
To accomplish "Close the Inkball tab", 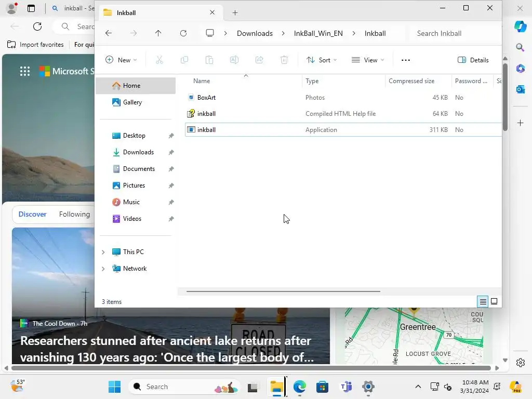I will (212, 12).
